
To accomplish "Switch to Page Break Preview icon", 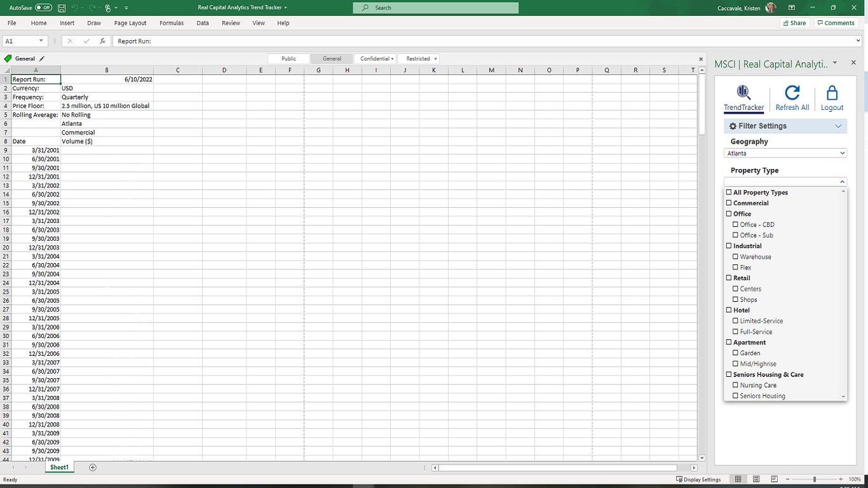I will (x=774, y=479).
